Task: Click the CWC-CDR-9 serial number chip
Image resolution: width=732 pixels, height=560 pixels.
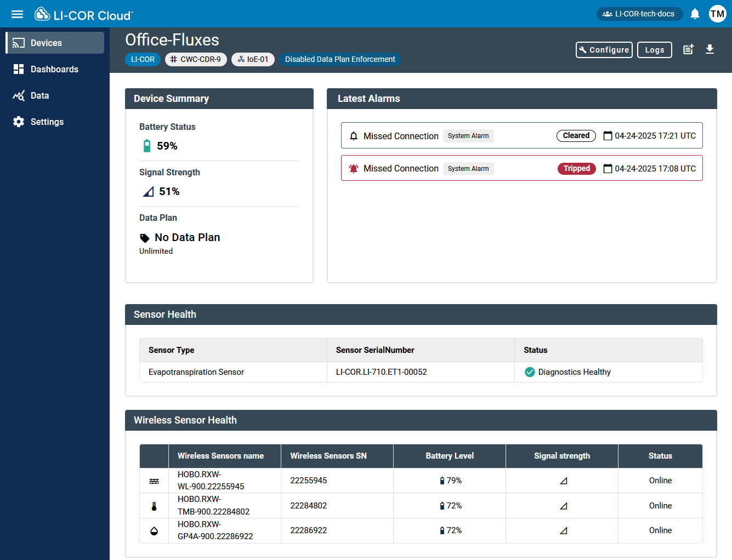Action: point(196,59)
